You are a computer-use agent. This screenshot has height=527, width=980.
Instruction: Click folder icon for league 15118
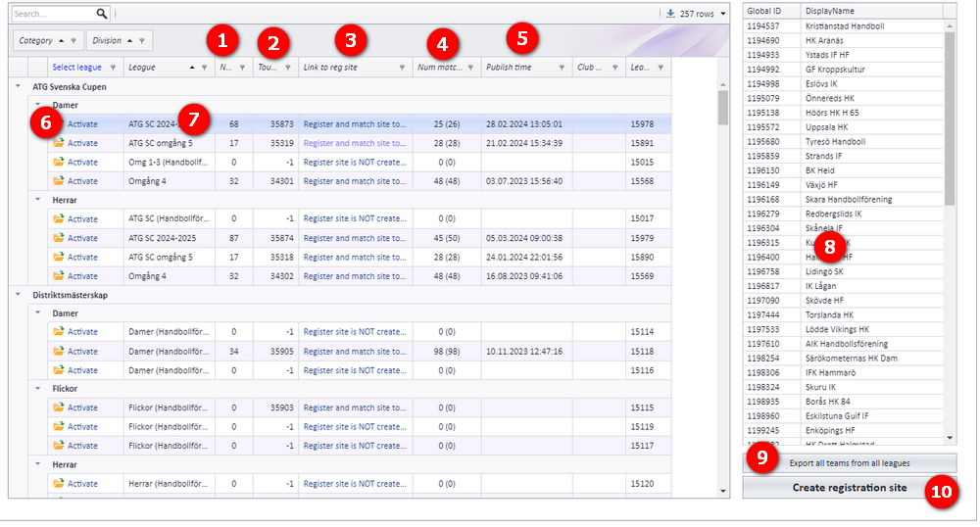tap(59, 351)
